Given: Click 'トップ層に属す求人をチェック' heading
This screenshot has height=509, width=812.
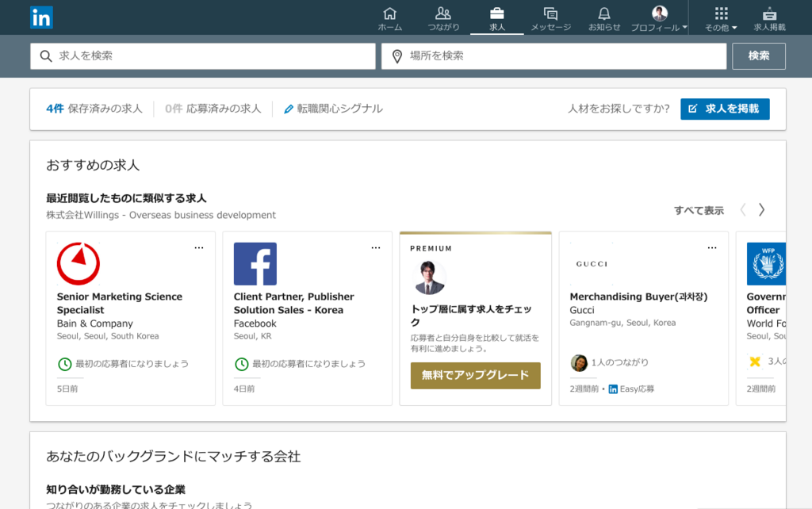Looking at the screenshot, I should [471, 316].
